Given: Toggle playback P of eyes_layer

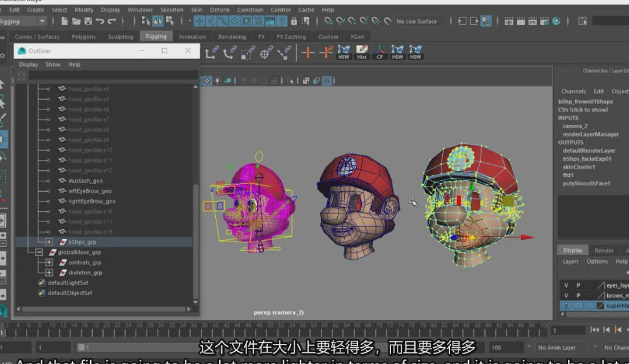Looking at the screenshot, I should click(578, 286).
